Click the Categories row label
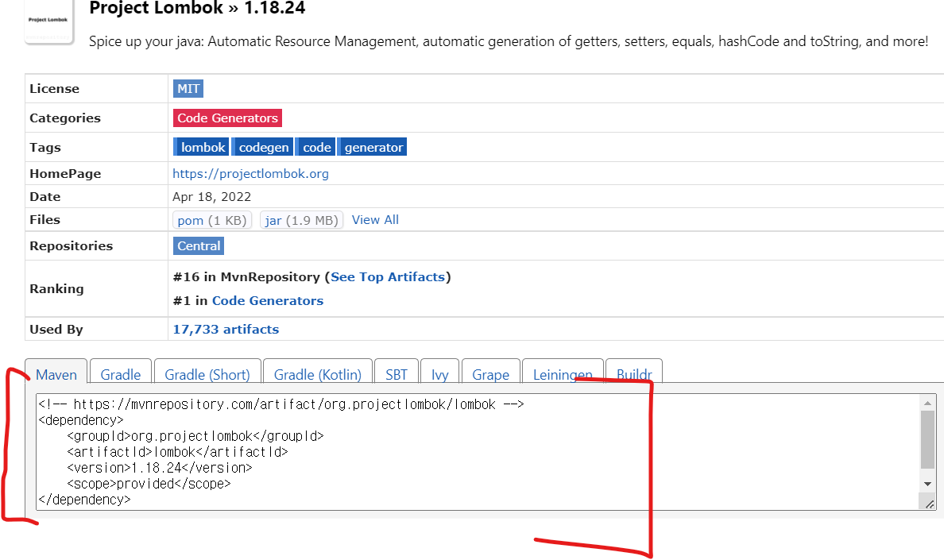The image size is (944, 560). click(65, 118)
